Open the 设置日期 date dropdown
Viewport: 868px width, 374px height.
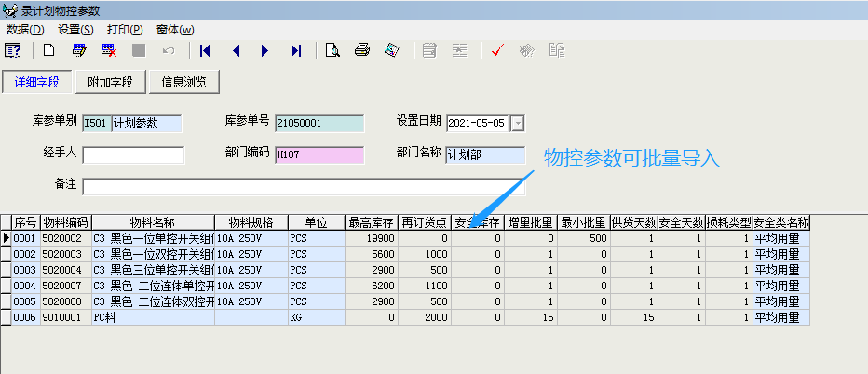(518, 123)
